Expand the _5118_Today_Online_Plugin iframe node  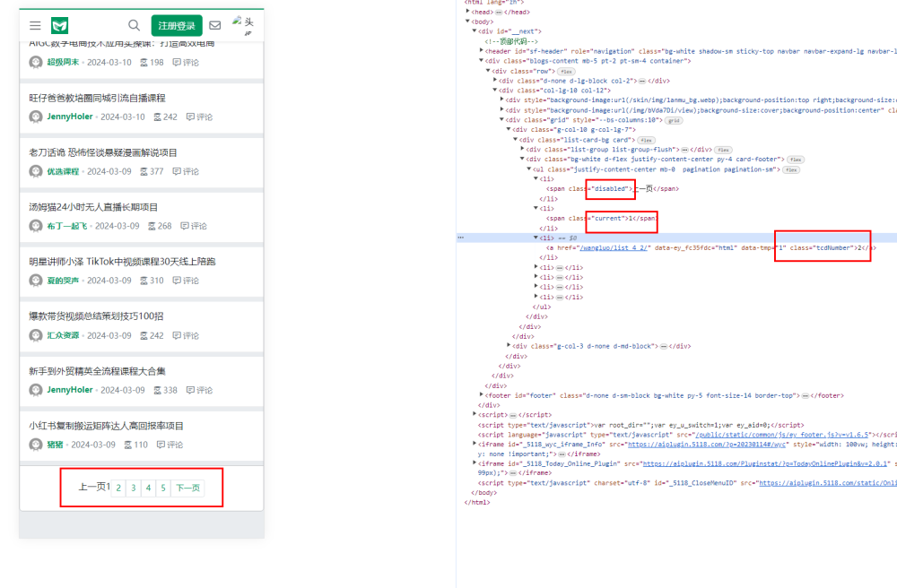click(475, 463)
